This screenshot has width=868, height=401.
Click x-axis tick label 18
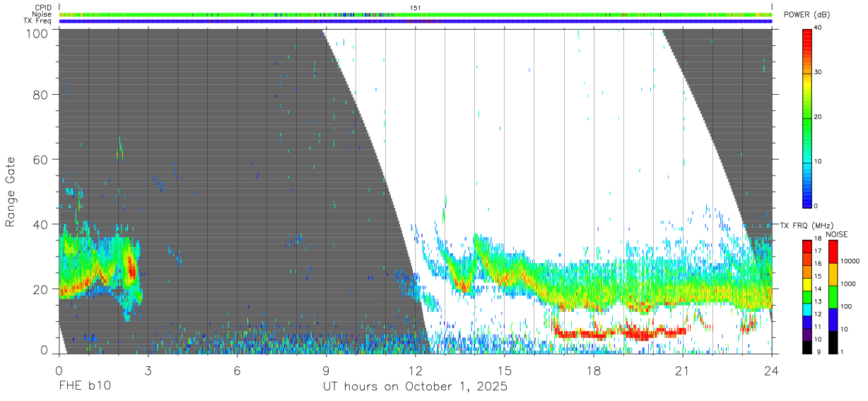tap(593, 371)
